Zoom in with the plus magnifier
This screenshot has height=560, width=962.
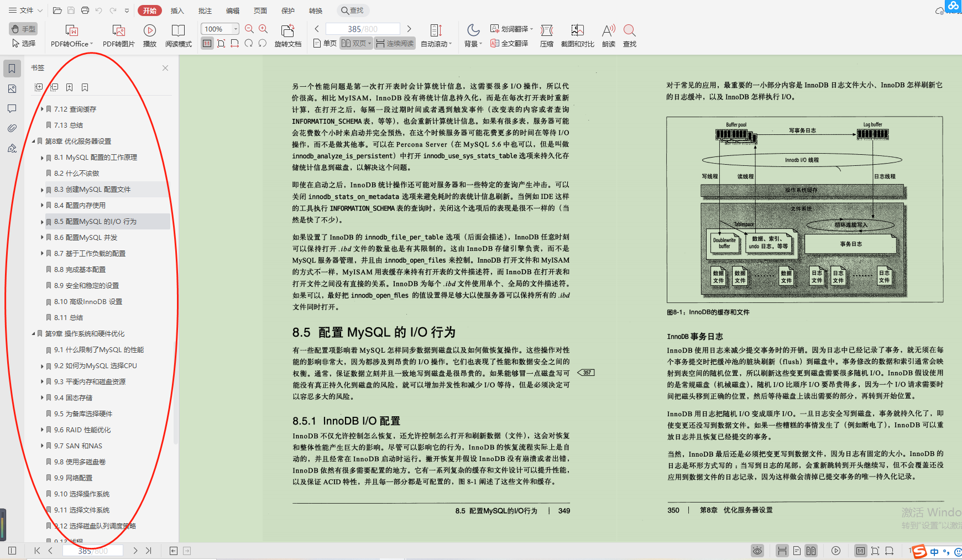tap(263, 29)
